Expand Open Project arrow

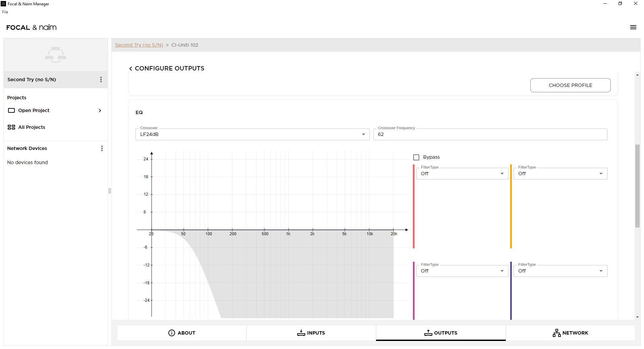100,110
